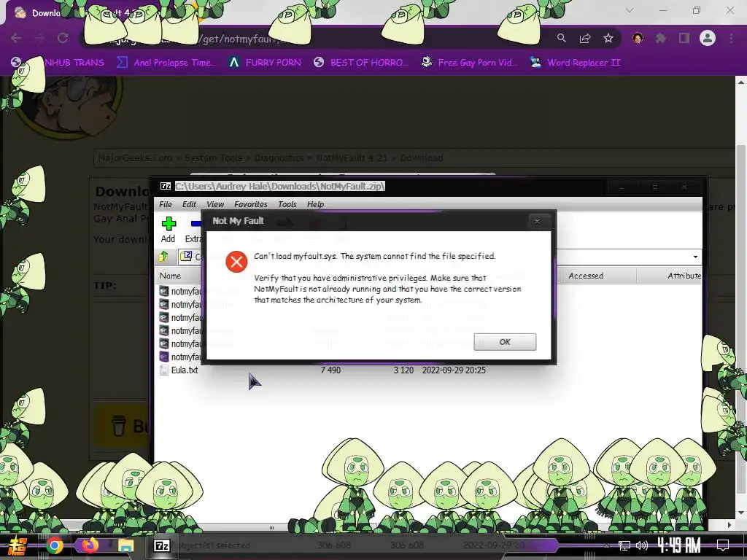The image size is (747, 560).
Task: Open the Word Replacer II bookmark
Action: pyautogui.click(x=576, y=63)
